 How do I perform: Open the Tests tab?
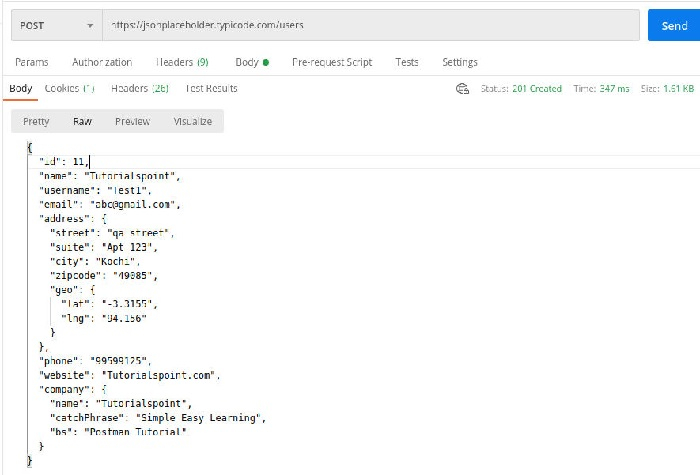pos(407,62)
